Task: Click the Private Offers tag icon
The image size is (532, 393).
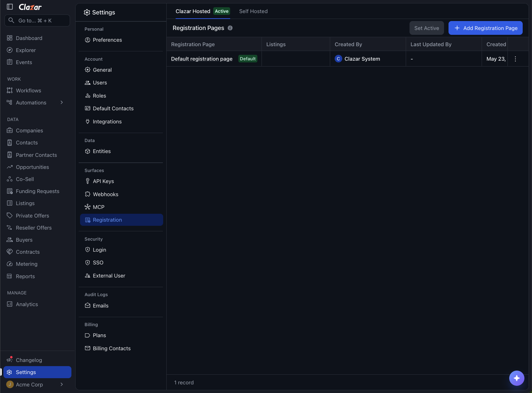Action: click(x=10, y=215)
